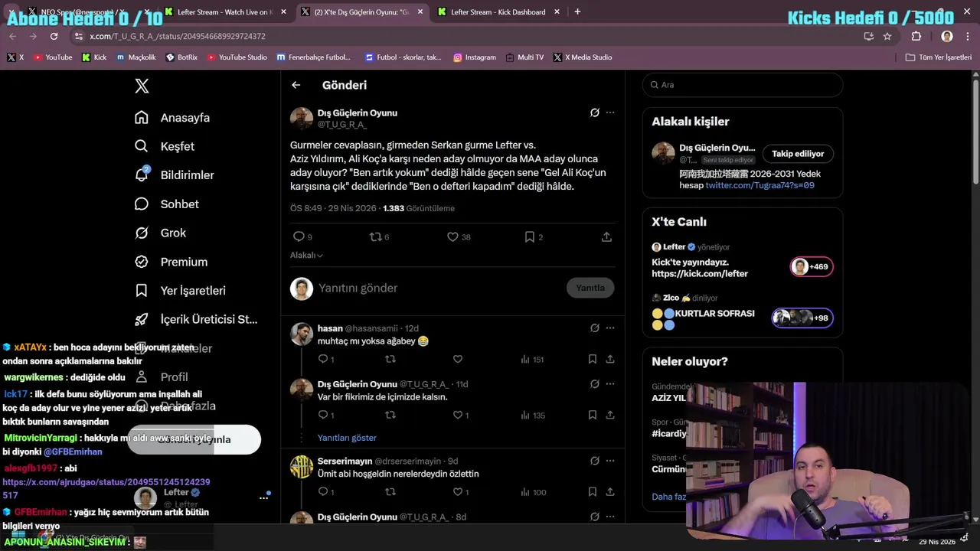This screenshot has width=980, height=551.
Task: Open Kick bookmark in bookmarks bar
Action: 94,57
